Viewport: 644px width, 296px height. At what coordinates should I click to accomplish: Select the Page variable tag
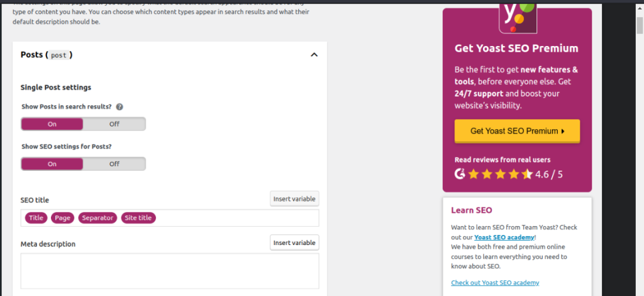pos(62,218)
